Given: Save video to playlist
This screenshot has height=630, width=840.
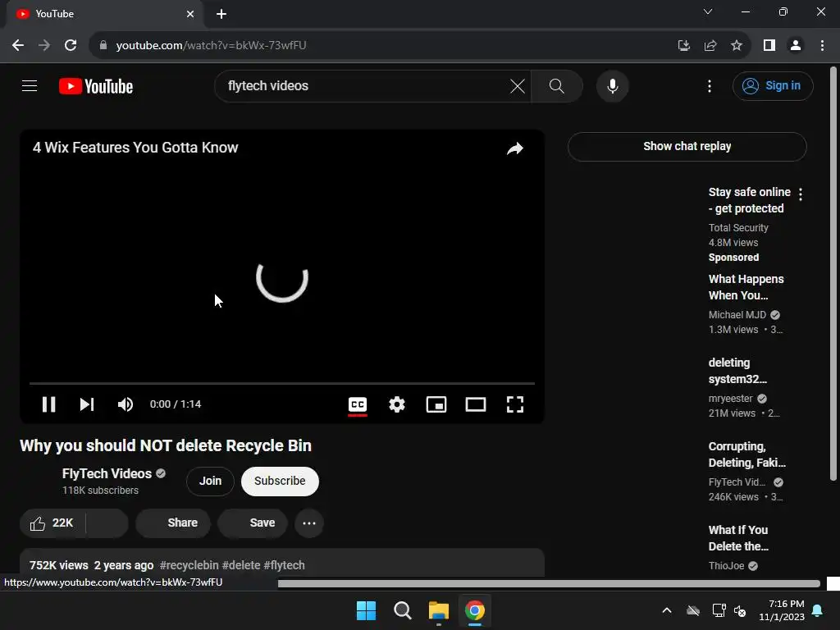Looking at the screenshot, I should 253,523.
